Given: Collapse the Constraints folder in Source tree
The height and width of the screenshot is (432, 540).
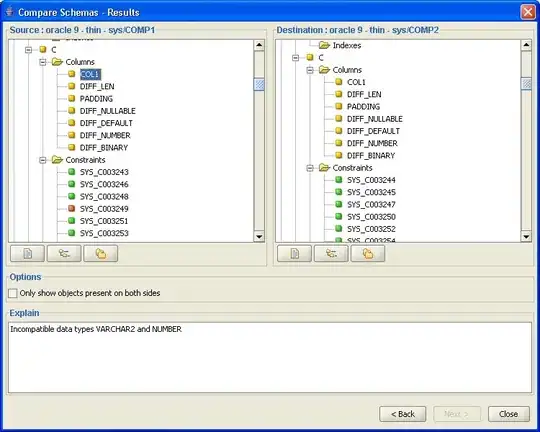Looking at the screenshot, I should pos(43,160).
